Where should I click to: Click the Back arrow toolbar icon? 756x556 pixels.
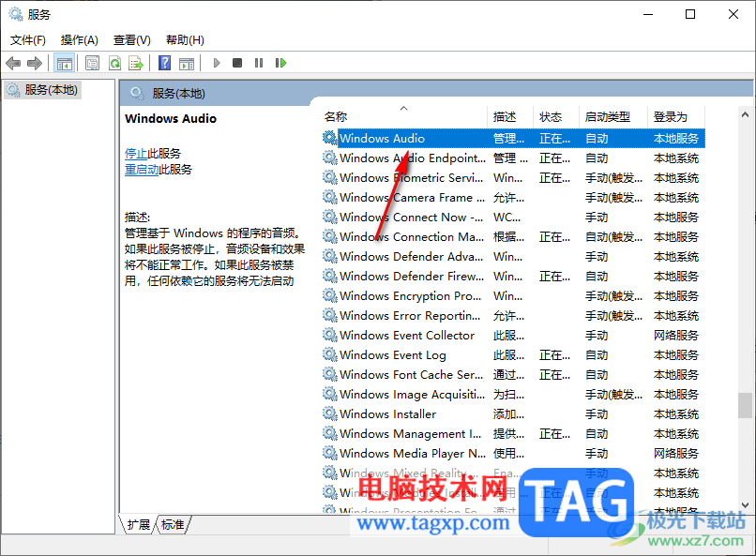pyautogui.click(x=13, y=63)
